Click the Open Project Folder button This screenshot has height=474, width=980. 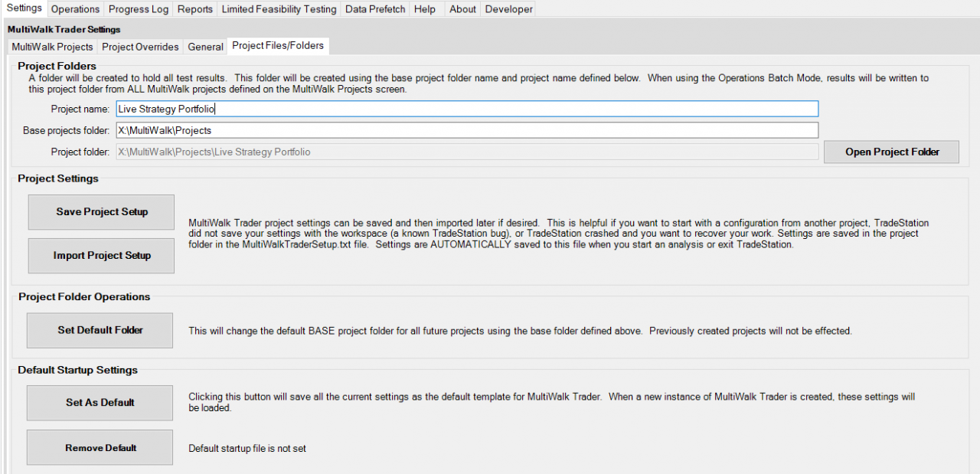tap(892, 152)
